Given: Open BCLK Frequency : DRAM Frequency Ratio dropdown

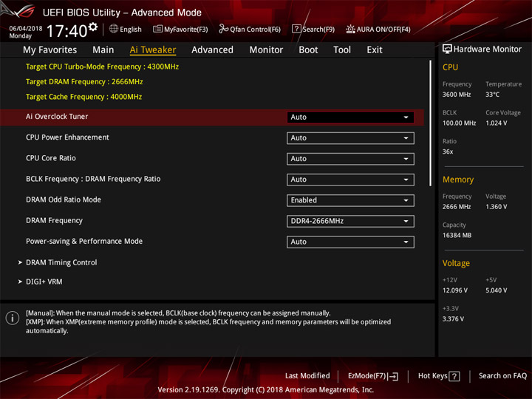Looking at the screenshot, I should tap(350, 180).
